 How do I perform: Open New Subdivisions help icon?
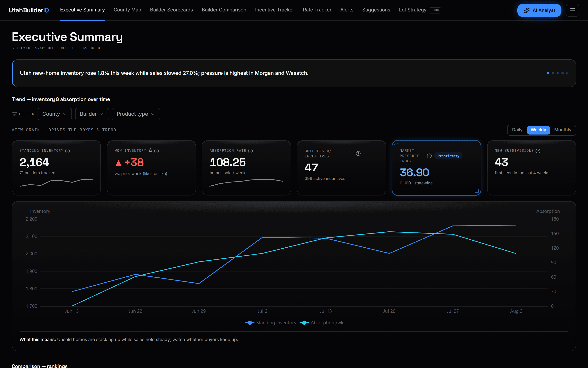pos(538,151)
